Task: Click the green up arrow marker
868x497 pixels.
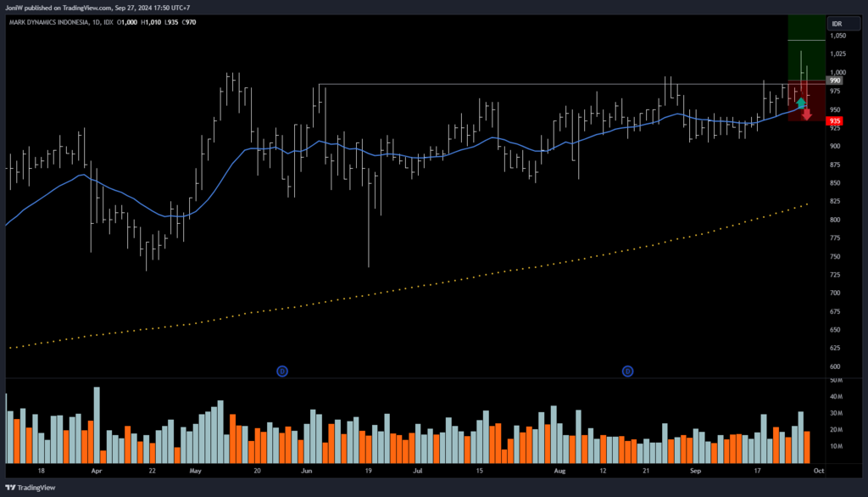Action: pos(801,103)
